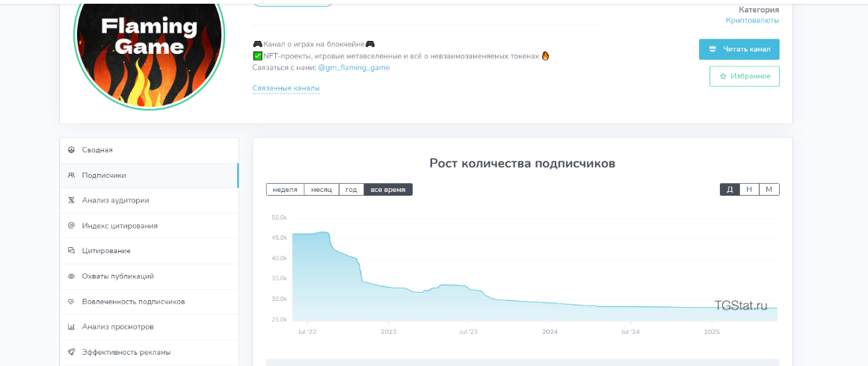Switch chart range to неделя
Screen dimensions: 868x366
coord(285,190)
